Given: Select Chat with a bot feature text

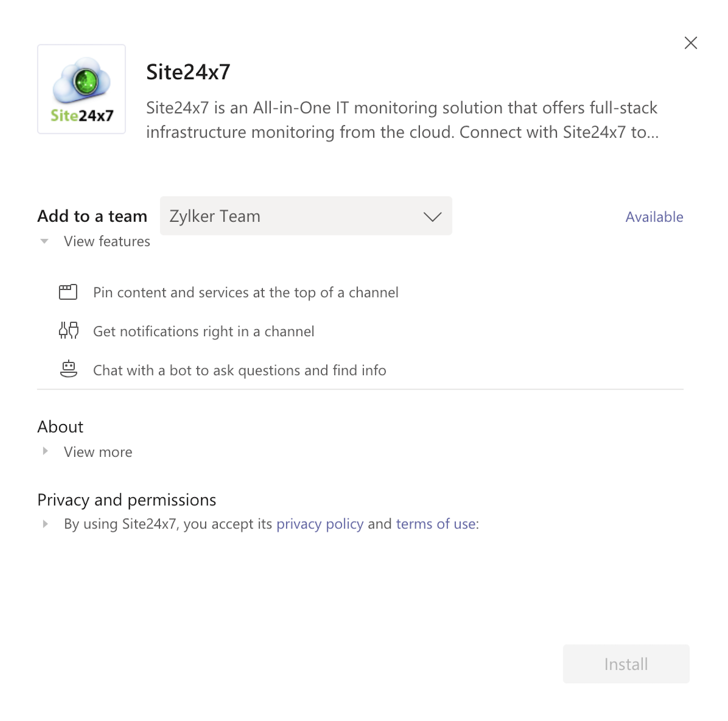Looking at the screenshot, I should pyautogui.click(x=239, y=370).
